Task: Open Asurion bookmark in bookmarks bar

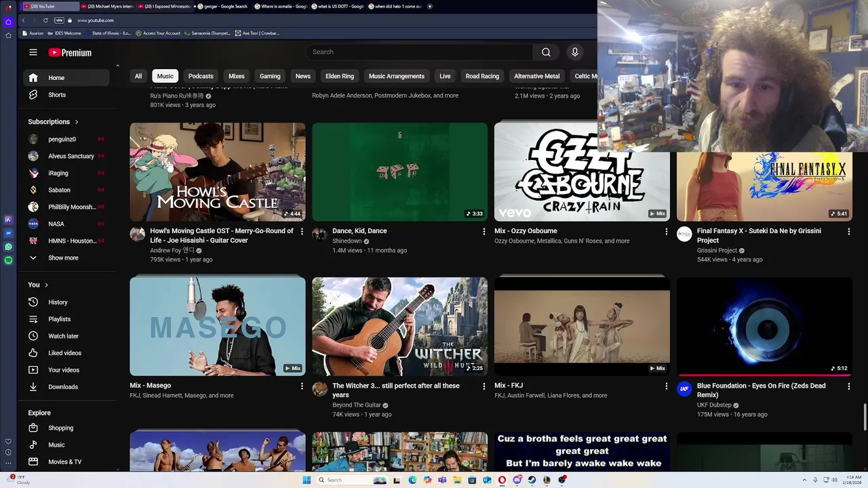Action: point(33,33)
